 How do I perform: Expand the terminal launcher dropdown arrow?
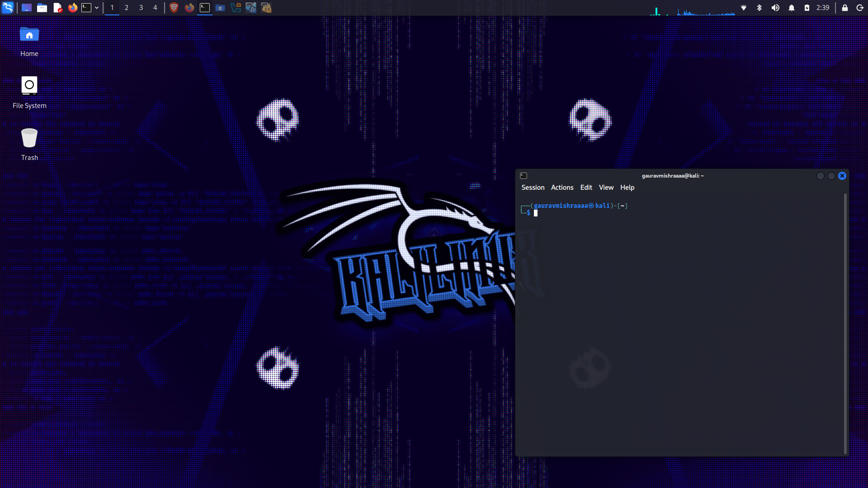coord(97,8)
